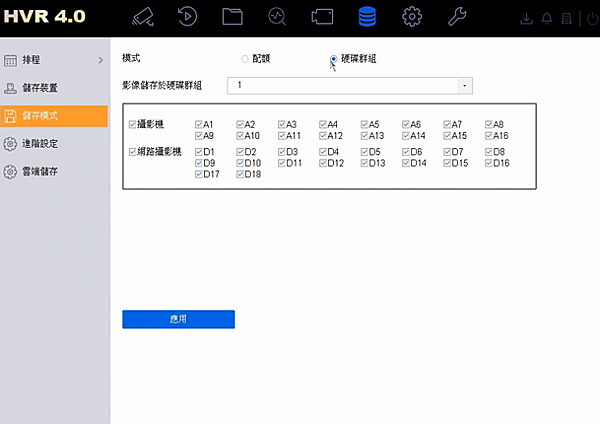Uncheck camera A15 checkbox
600x424 pixels.
pos(447,135)
